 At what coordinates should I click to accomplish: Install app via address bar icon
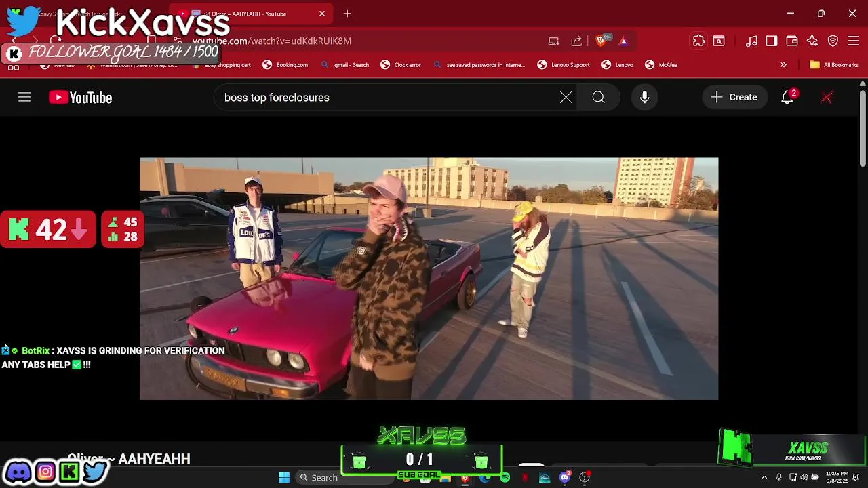coord(554,41)
